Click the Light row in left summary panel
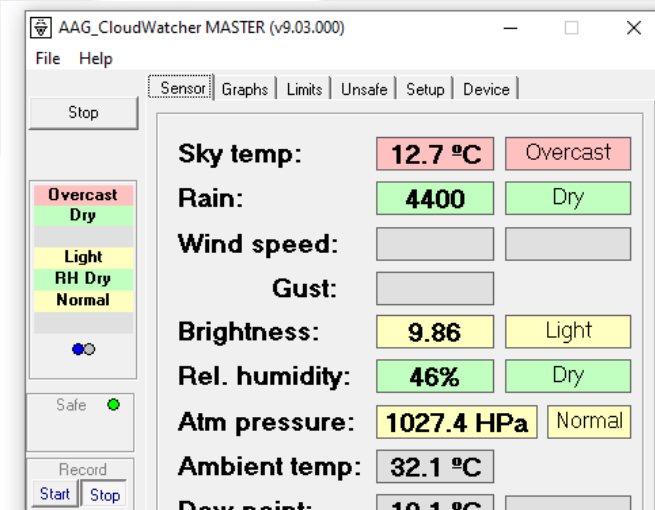 pyautogui.click(x=84, y=257)
